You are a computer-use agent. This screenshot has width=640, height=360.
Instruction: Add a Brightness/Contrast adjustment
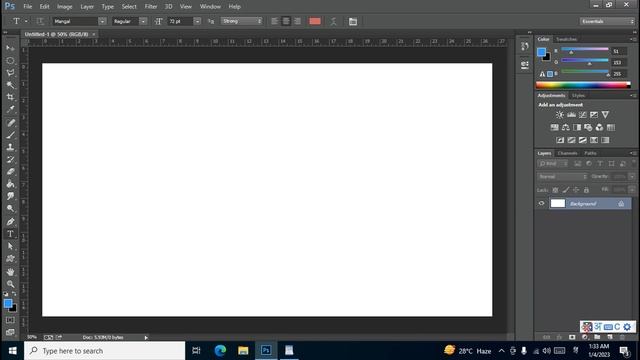[x=560, y=115]
